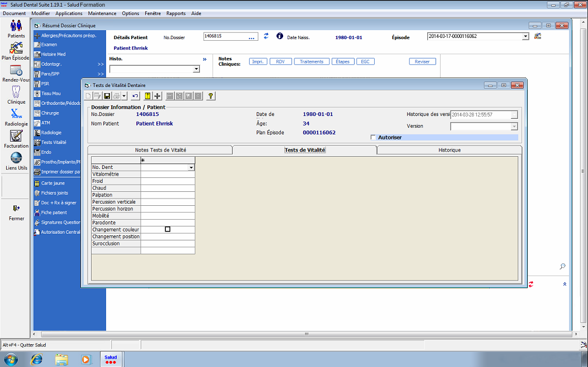588x367 pixels.
Task: Open the Histo. dropdown list
Action: click(196, 69)
